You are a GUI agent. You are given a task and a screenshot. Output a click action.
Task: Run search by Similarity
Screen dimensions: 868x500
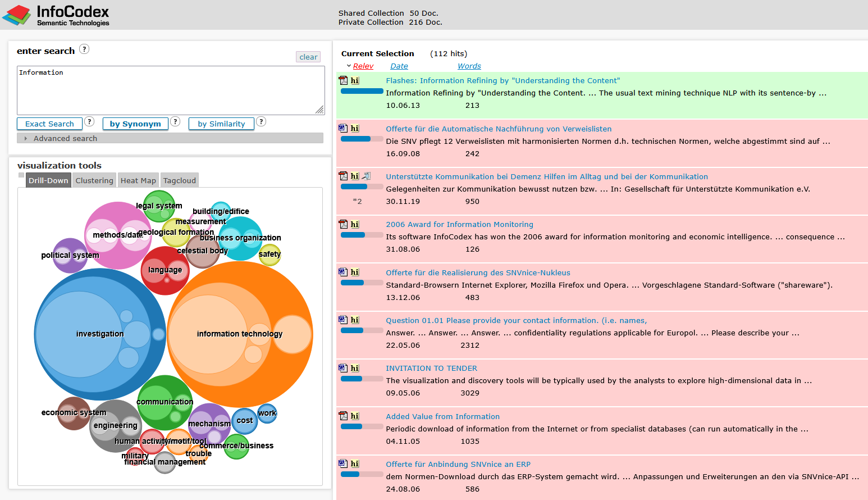(221, 124)
